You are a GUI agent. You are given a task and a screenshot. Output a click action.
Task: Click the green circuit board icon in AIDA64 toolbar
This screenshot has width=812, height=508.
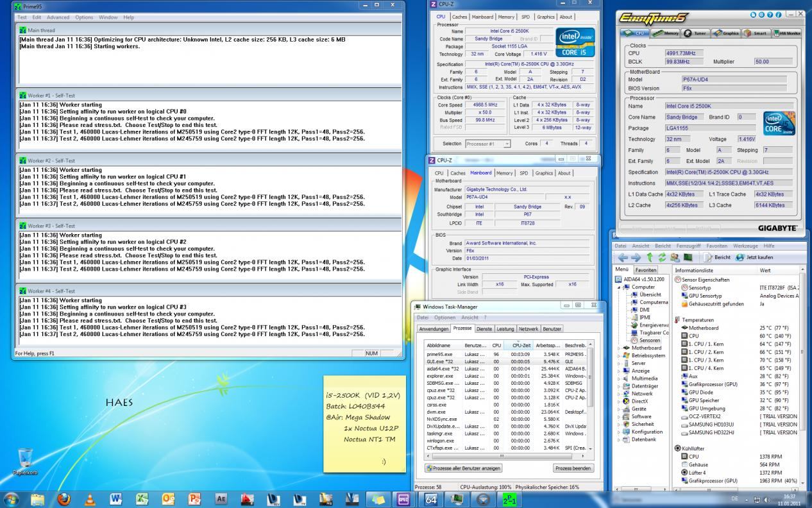[688, 257]
